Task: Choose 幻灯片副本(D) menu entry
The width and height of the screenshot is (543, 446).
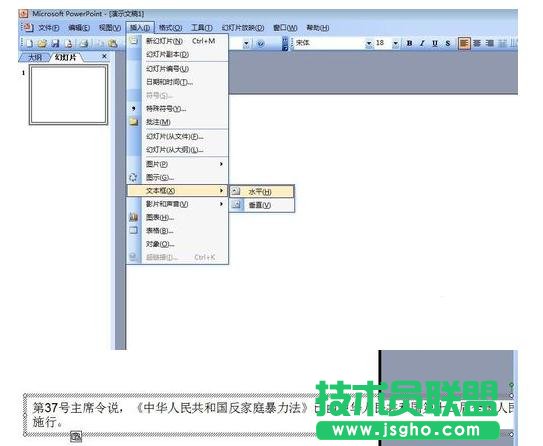Action: pyautogui.click(x=177, y=54)
